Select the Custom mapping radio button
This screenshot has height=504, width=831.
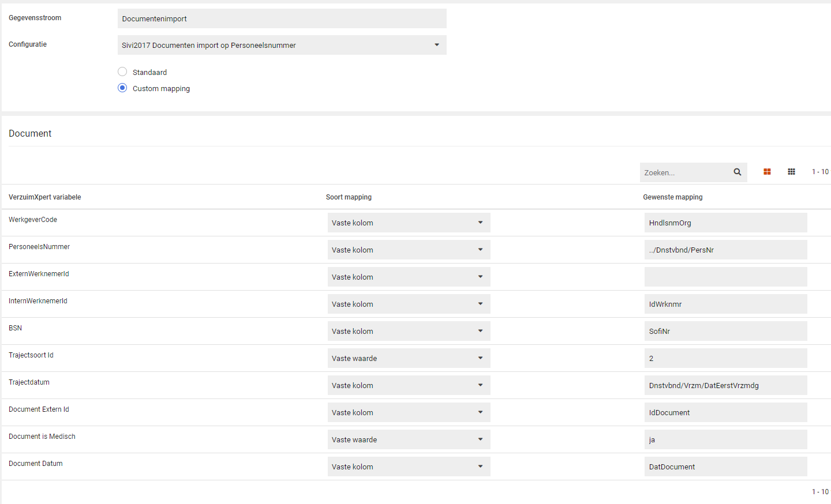(122, 88)
